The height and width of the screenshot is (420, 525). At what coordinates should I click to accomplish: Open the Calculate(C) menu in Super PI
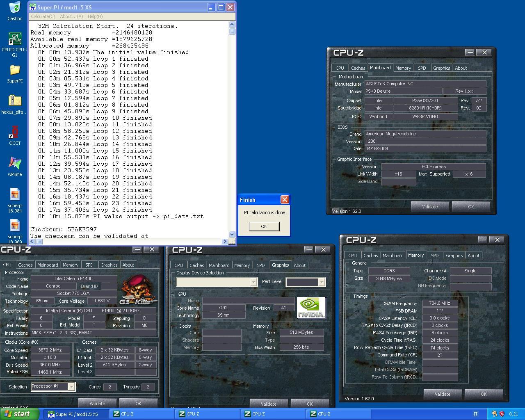[43, 16]
